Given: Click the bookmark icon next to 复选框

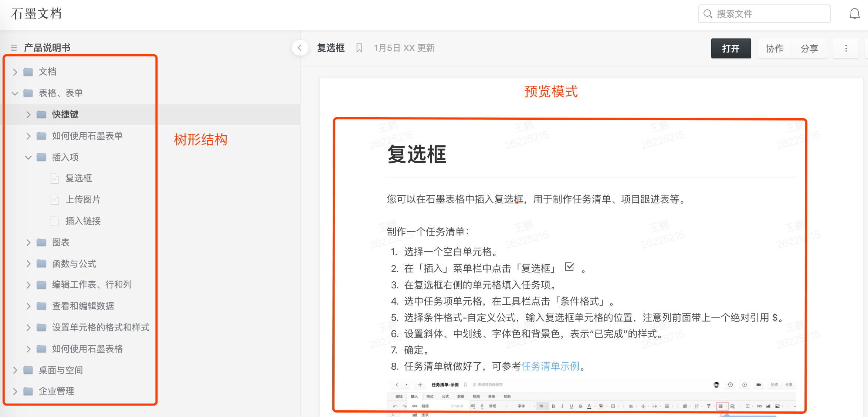Looking at the screenshot, I should (359, 48).
